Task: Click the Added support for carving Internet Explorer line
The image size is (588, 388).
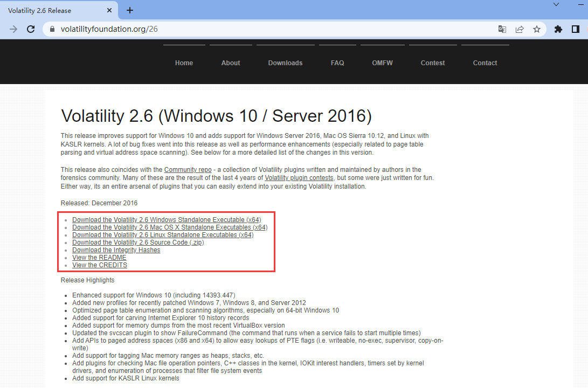Action: pos(161,318)
